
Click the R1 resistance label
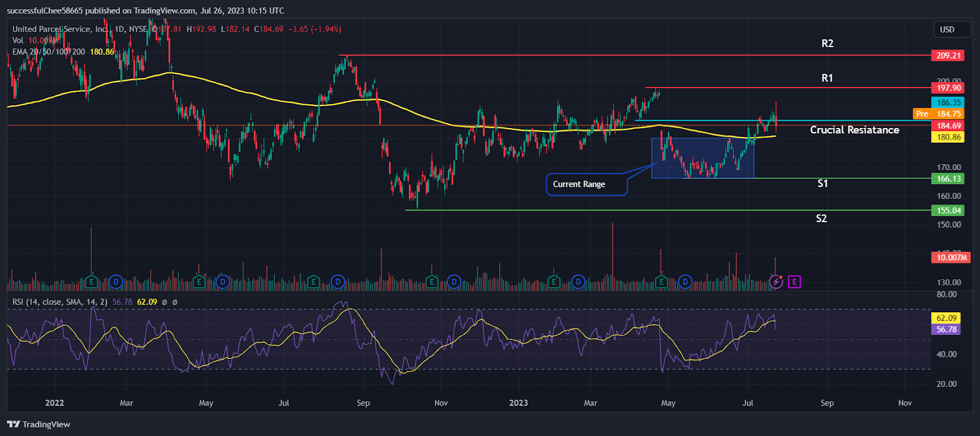point(827,78)
